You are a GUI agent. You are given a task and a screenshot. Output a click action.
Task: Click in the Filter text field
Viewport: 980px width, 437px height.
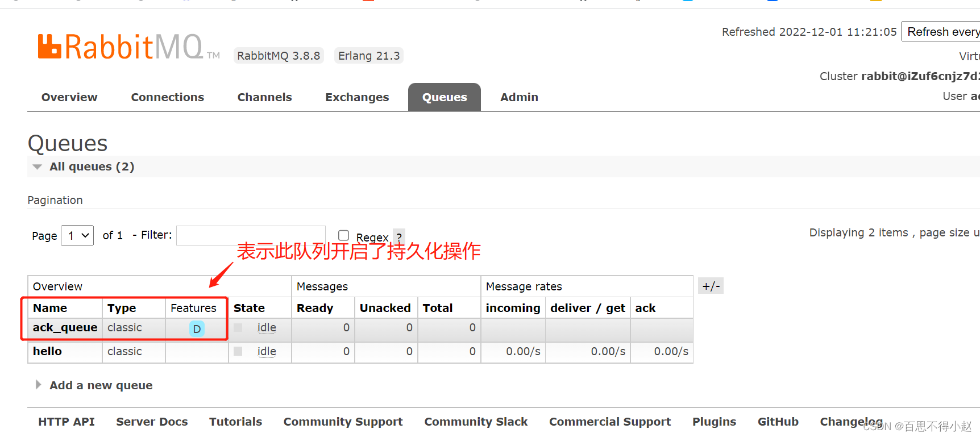pyautogui.click(x=251, y=235)
